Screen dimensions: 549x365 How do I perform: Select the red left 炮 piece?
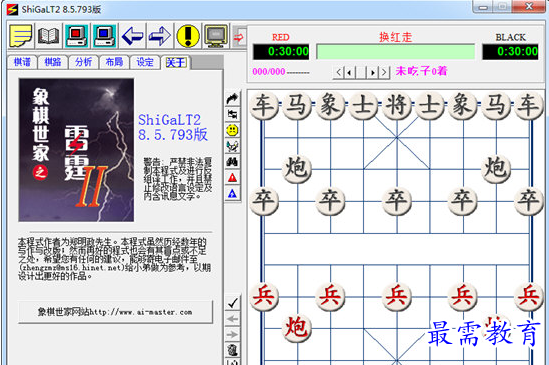coord(297,328)
